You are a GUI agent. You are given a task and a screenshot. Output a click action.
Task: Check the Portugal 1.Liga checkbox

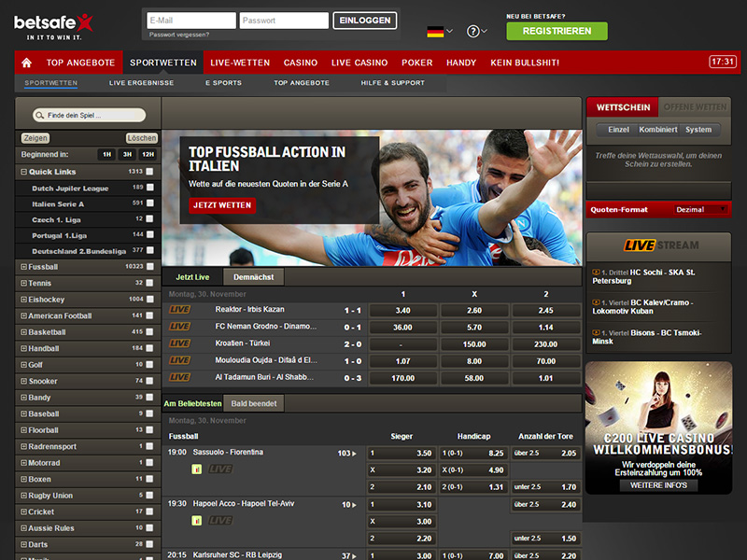[x=149, y=235]
